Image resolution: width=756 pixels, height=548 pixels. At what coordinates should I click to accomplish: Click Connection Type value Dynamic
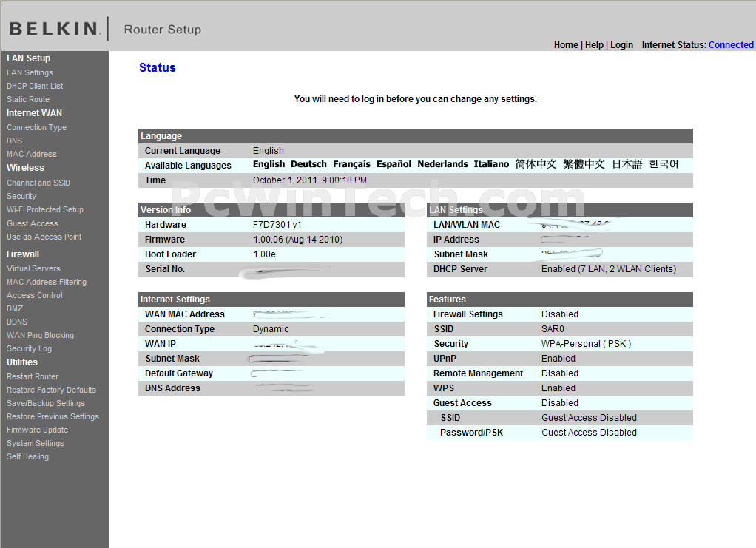click(x=271, y=329)
